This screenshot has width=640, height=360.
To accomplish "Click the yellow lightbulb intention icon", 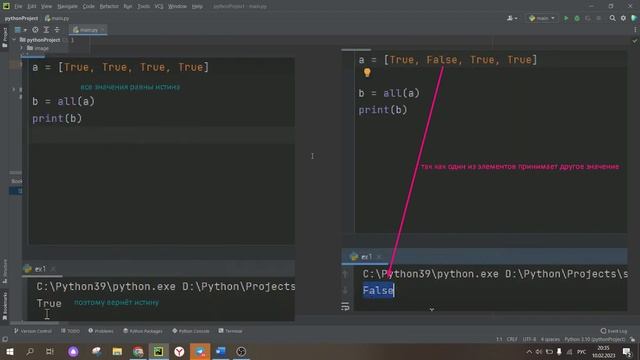I will pyautogui.click(x=367, y=73).
